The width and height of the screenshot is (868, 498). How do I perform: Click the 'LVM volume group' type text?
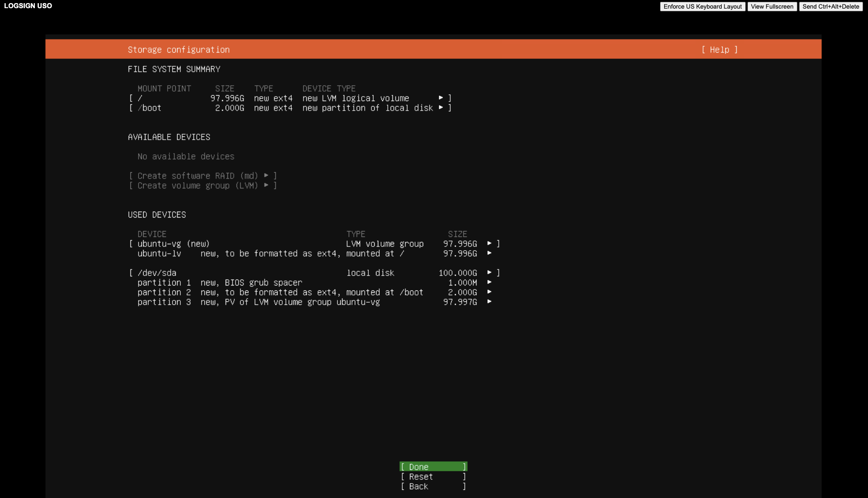[x=385, y=244]
